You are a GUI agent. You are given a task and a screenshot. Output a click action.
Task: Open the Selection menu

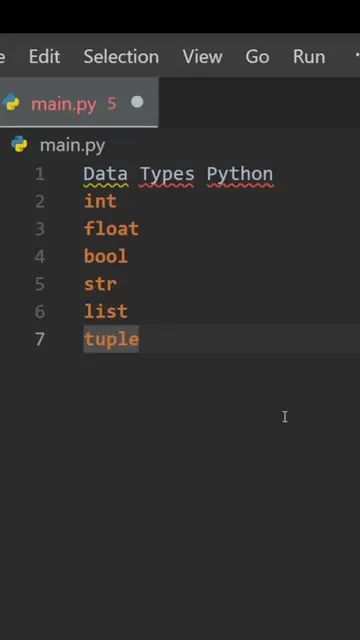point(121,57)
